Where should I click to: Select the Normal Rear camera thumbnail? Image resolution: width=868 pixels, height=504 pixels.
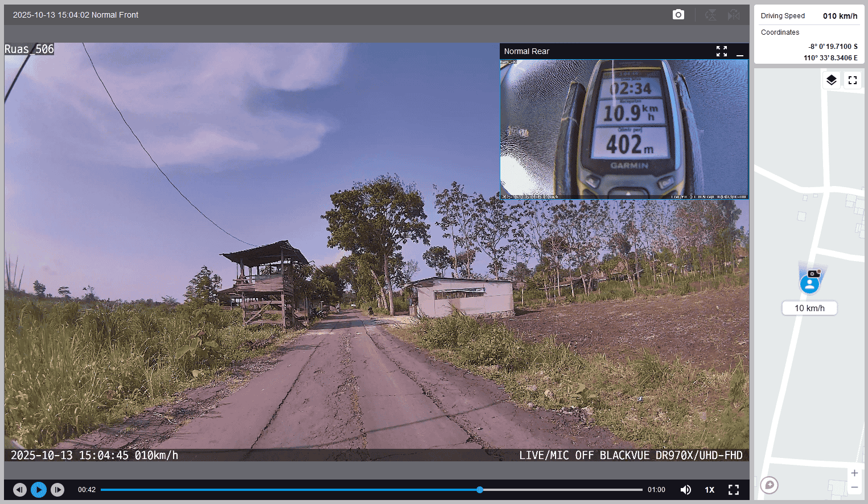coord(624,130)
